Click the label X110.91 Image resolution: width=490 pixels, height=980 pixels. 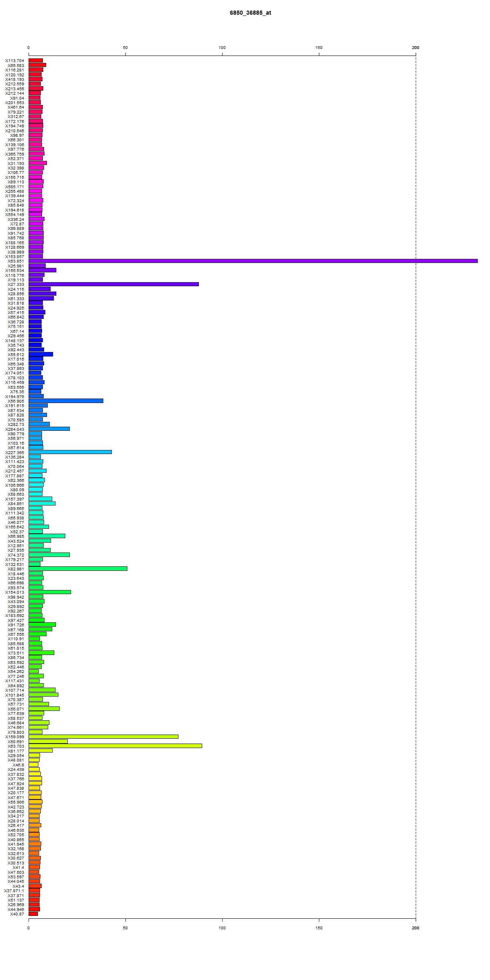pyautogui.click(x=16, y=639)
